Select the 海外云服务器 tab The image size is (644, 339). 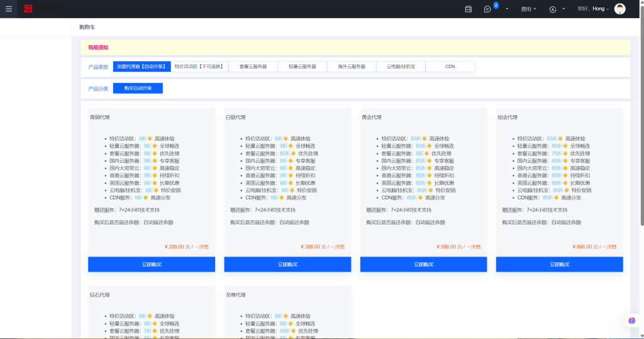tap(352, 67)
